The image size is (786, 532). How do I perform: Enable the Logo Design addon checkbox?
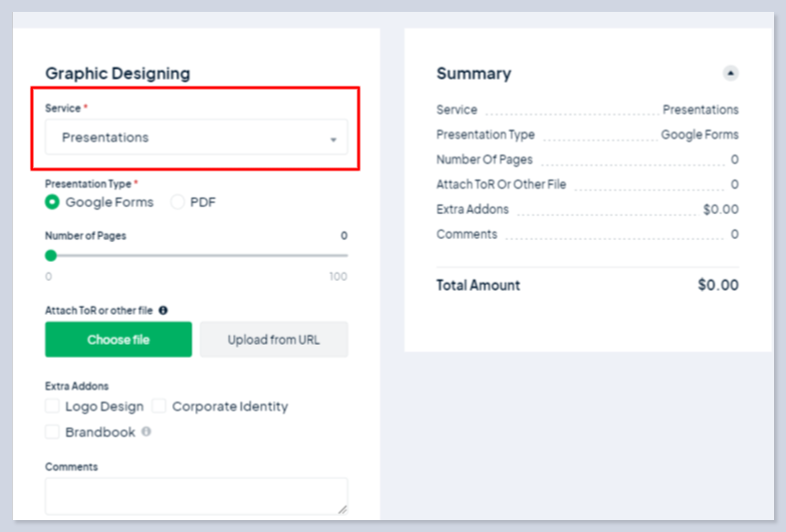[x=52, y=406]
